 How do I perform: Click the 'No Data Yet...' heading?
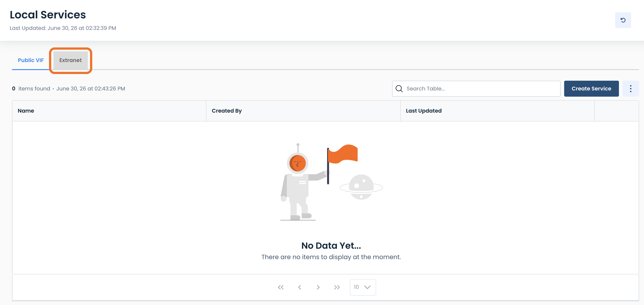[x=331, y=246]
